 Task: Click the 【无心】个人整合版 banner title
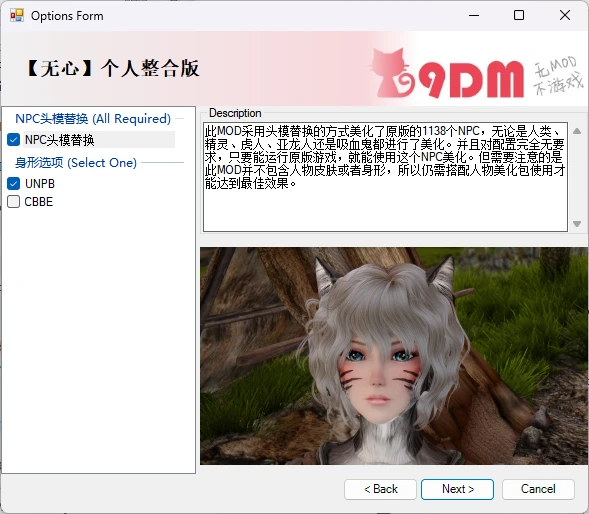tap(112, 69)
